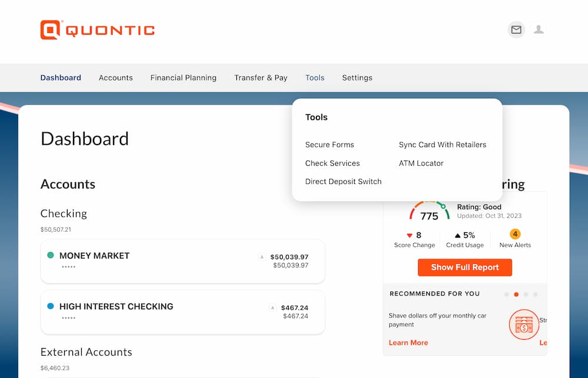Click the Quontic logo
Viewport: 588px width, 378px height.
pyautogui.click(x=98, y=30)
